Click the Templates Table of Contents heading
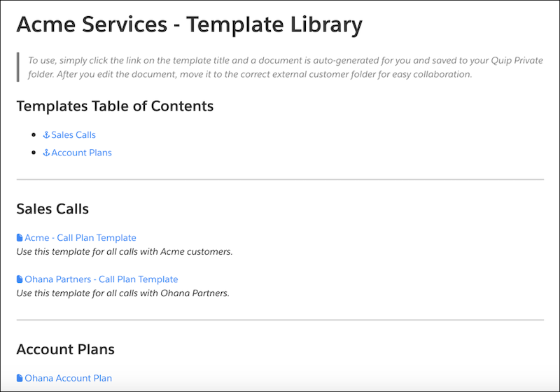Image resolution: width=560 pixels, height=392 pixels. point(115,106)
